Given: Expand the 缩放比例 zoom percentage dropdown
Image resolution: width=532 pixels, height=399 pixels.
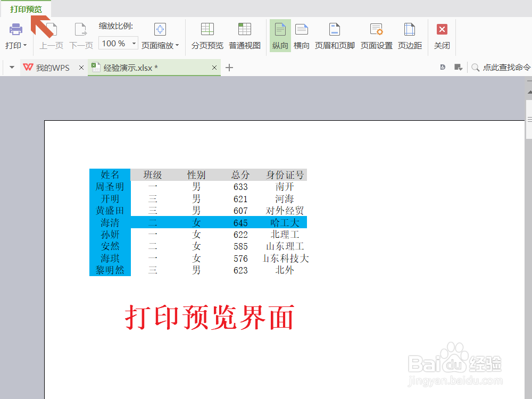Looking at the screenshot, I should tap(133, 43).
